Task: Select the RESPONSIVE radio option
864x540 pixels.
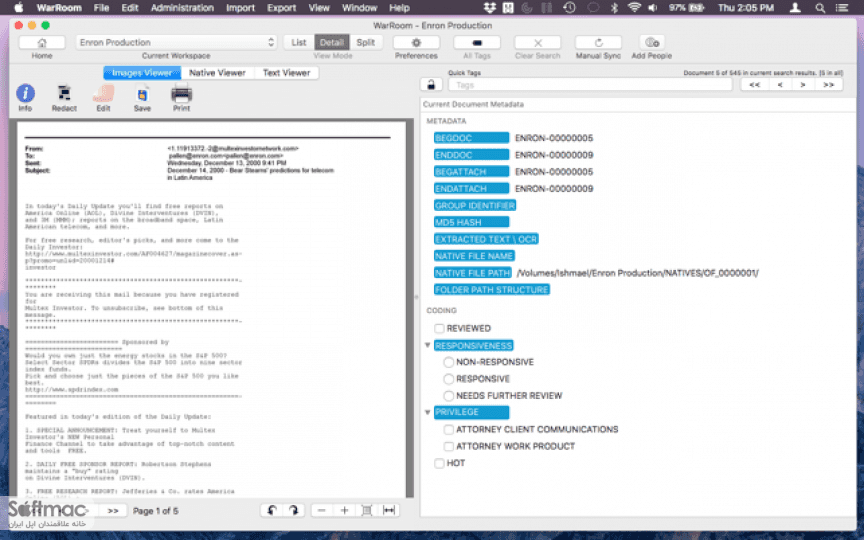Action: [x=449, y=379]
